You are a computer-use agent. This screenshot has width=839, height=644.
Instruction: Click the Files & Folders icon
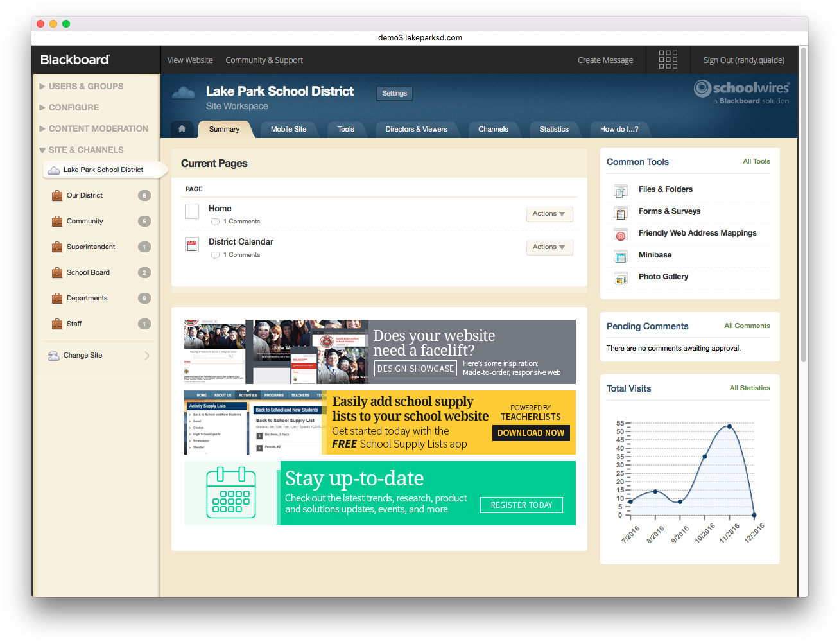pyautogui.click(x=621, y=191)
